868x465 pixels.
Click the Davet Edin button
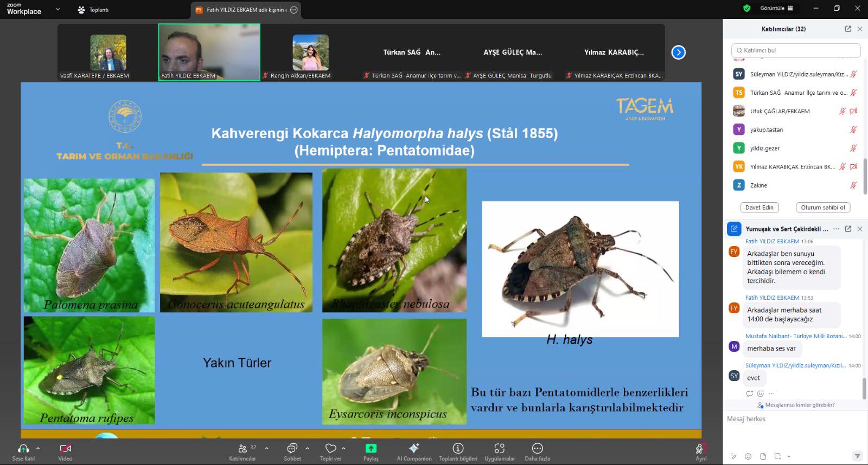pyautogui.click(x=759, y=208)
